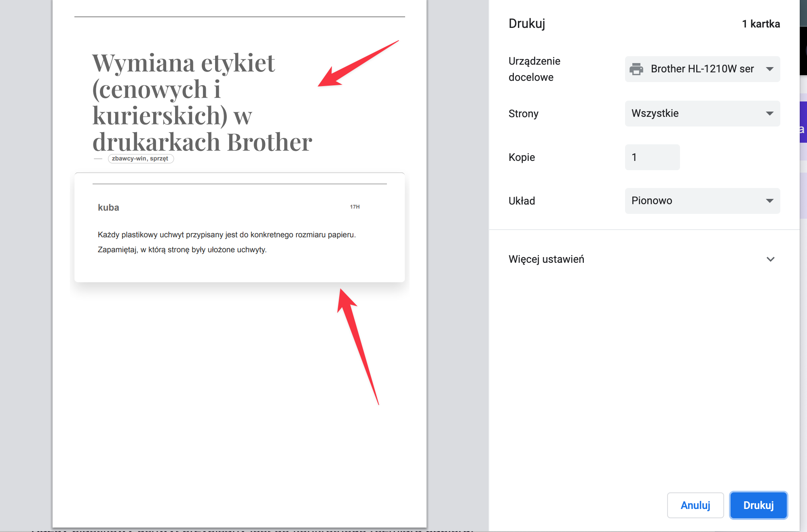
Task: Click the kuba username in preview
Action: coord(108,207)
